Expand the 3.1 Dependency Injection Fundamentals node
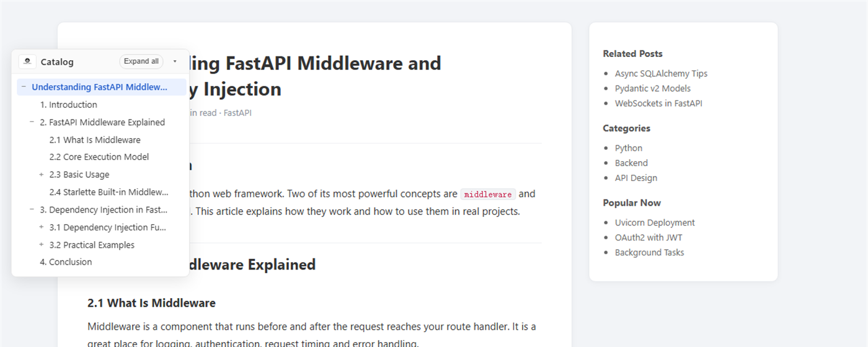The image size is (868, 347). (42, 227)
